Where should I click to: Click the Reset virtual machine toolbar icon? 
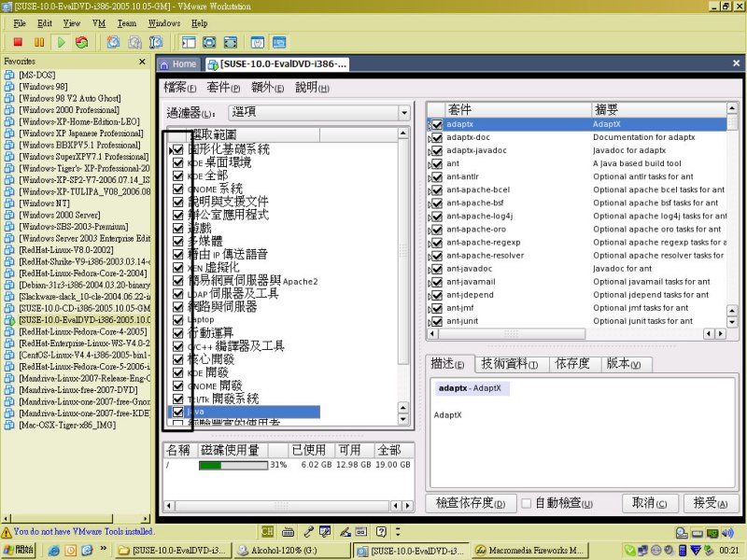(82, 42)
